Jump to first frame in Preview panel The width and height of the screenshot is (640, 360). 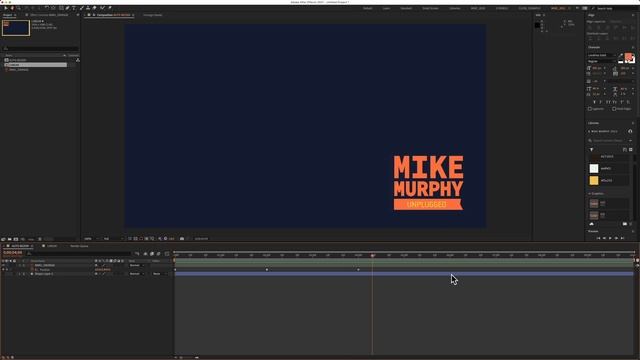click(598, 238)
